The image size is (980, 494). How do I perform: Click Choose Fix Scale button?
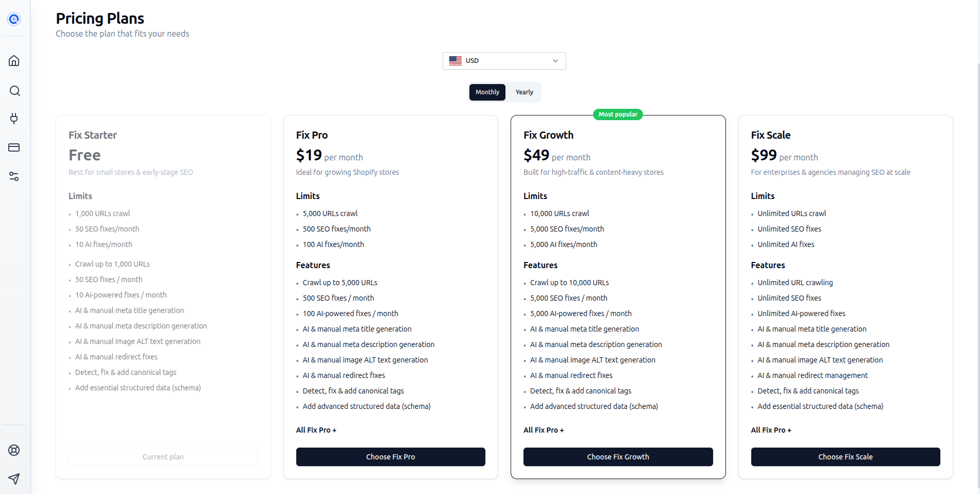[845, 456]
